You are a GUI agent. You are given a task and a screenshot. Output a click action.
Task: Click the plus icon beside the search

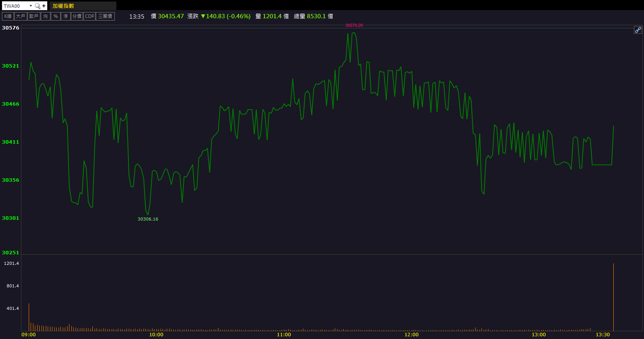click(44, 6)
